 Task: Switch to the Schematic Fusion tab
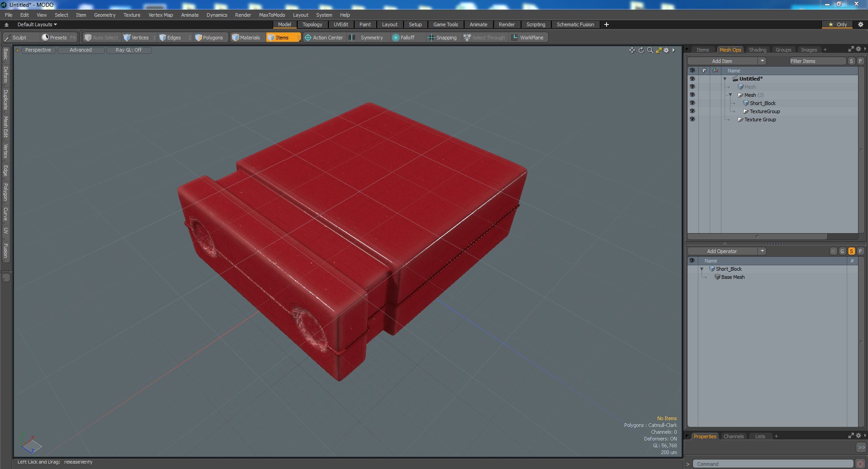coord(575,24)
